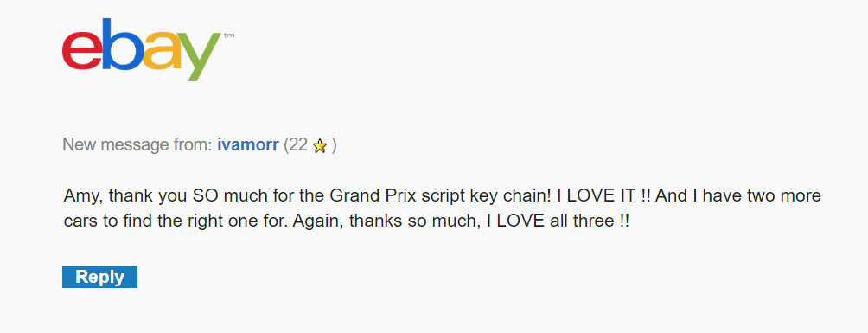Click the blue Reply button
This screenshot has width=868, height=333.
pos(99,277)
